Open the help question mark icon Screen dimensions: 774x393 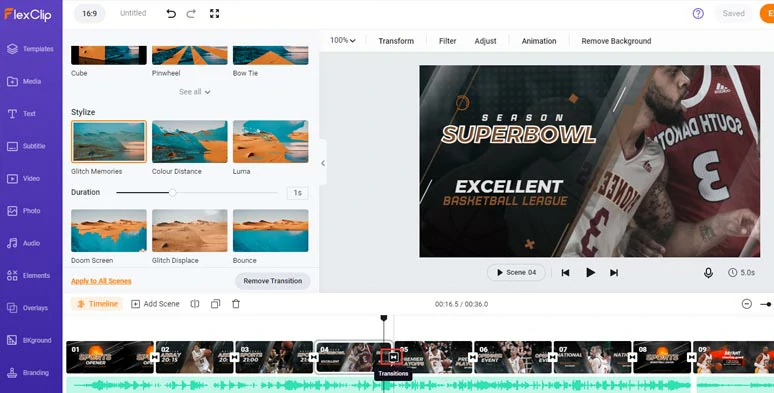(698, 14)
